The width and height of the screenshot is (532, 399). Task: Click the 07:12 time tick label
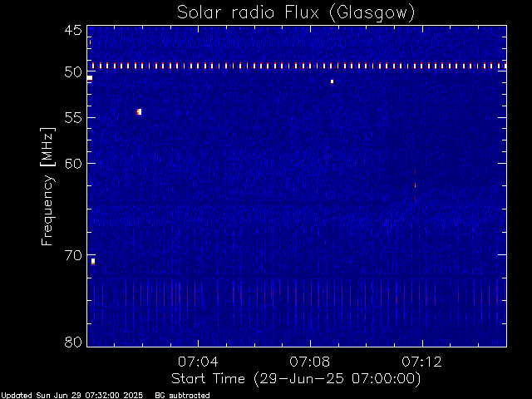421,362
